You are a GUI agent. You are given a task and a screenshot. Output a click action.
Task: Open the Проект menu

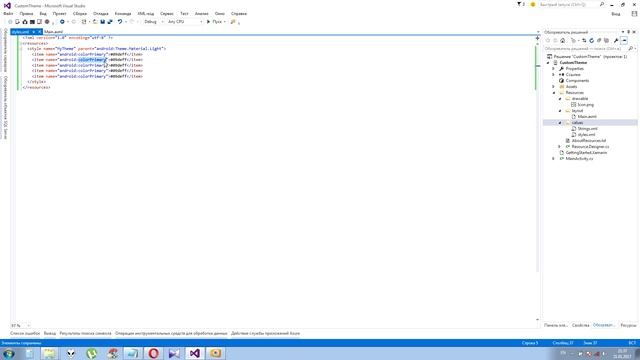(60, 13)
